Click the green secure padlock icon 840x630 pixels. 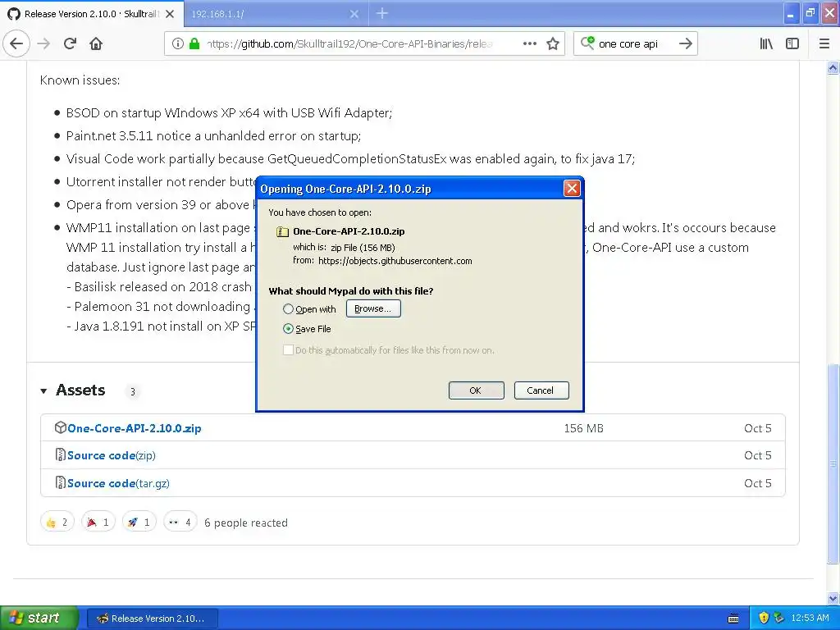194,43
